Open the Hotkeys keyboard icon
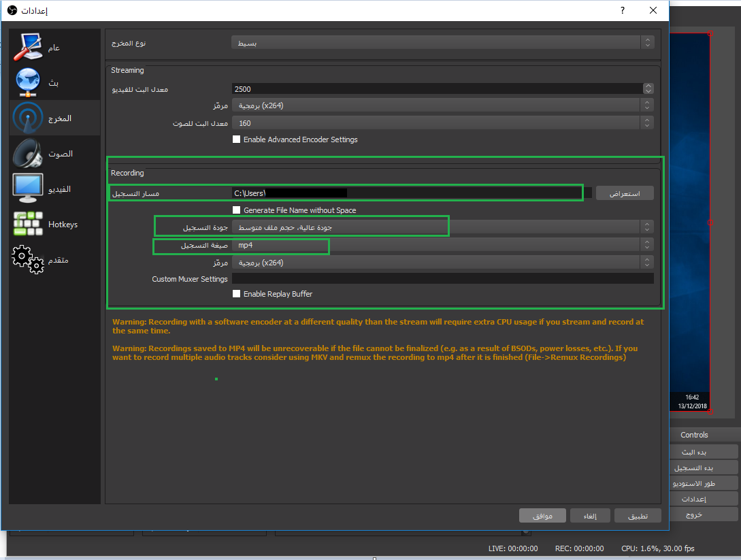741x560 pixels. click(29, 225)
